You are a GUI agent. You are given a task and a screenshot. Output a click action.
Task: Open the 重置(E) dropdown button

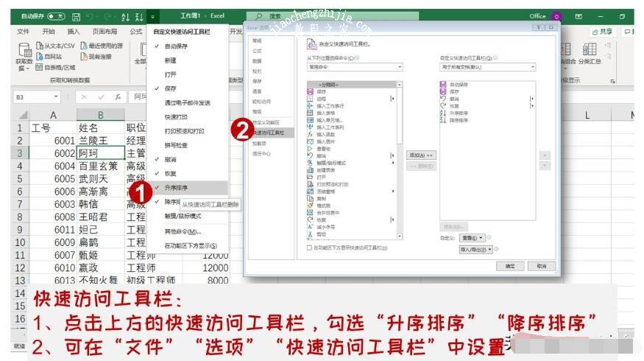(473, 238)
